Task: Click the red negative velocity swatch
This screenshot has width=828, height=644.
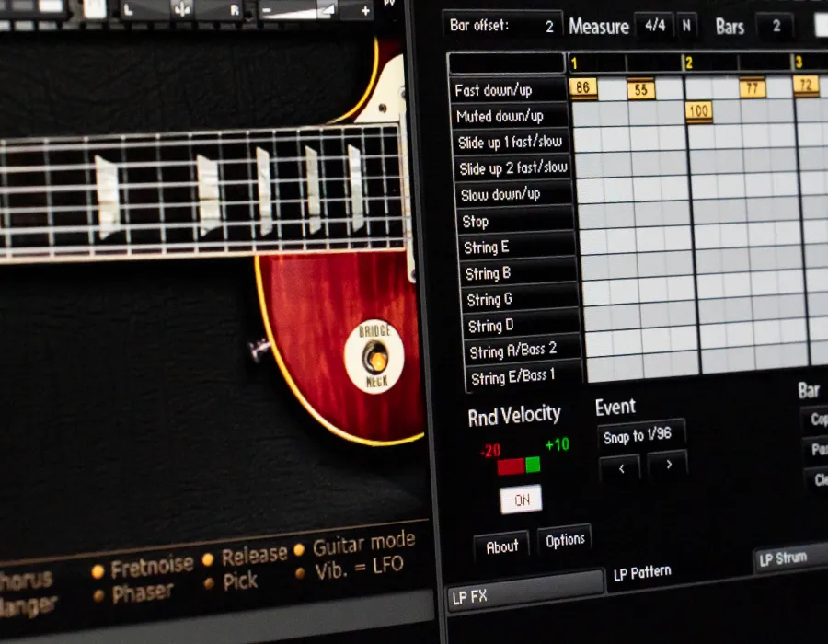Action: click(510, 466)
